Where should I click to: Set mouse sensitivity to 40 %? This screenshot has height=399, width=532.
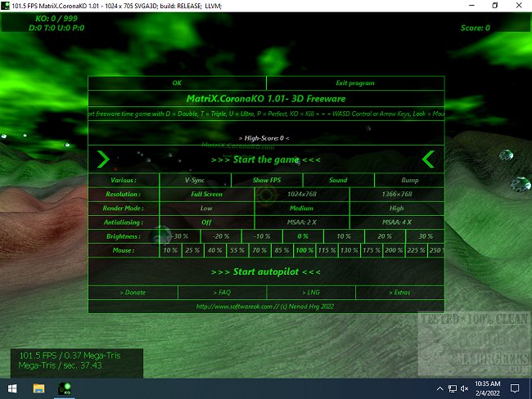[215, 250]
